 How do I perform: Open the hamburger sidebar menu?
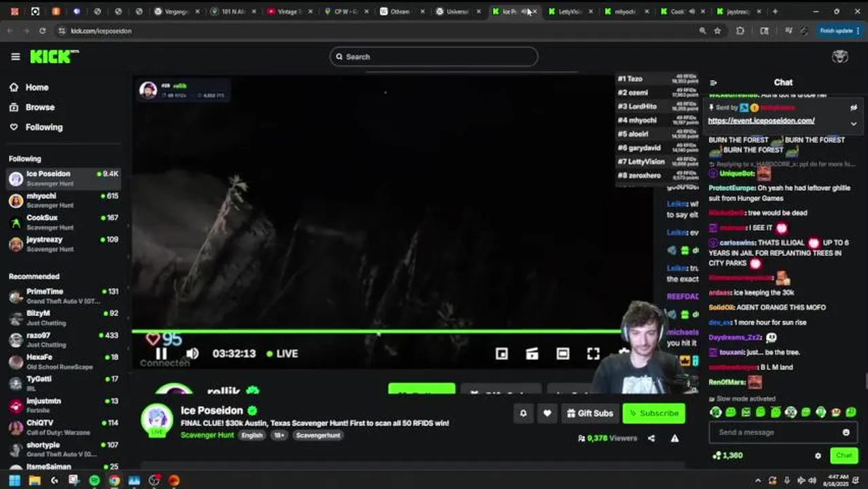pyautogui.click(x=16, y=57)
